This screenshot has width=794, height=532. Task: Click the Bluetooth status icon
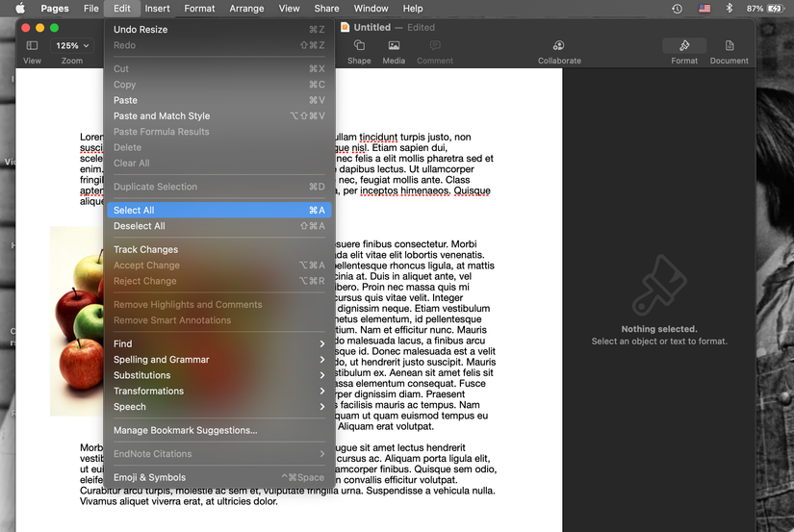point(730,8)
